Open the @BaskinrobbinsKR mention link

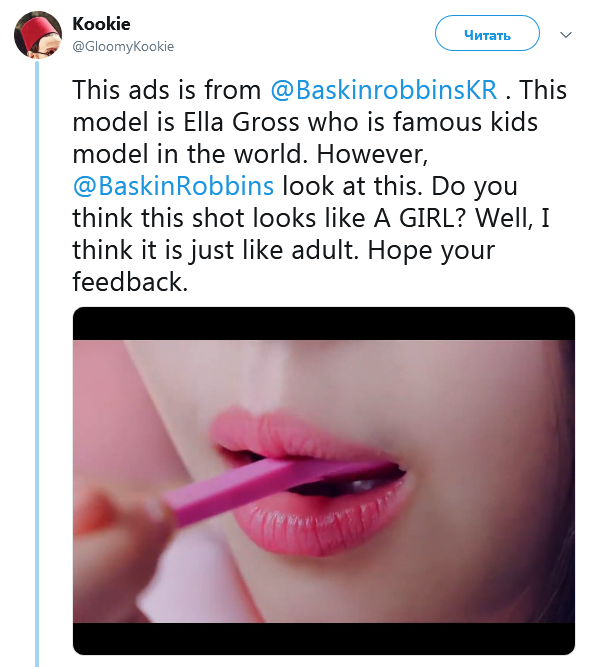click(x=384, y=90)
